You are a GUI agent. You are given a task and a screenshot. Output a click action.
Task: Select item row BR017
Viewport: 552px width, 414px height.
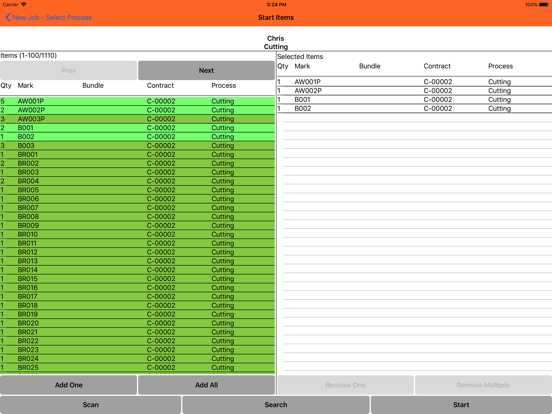click(x=137, y=296)
